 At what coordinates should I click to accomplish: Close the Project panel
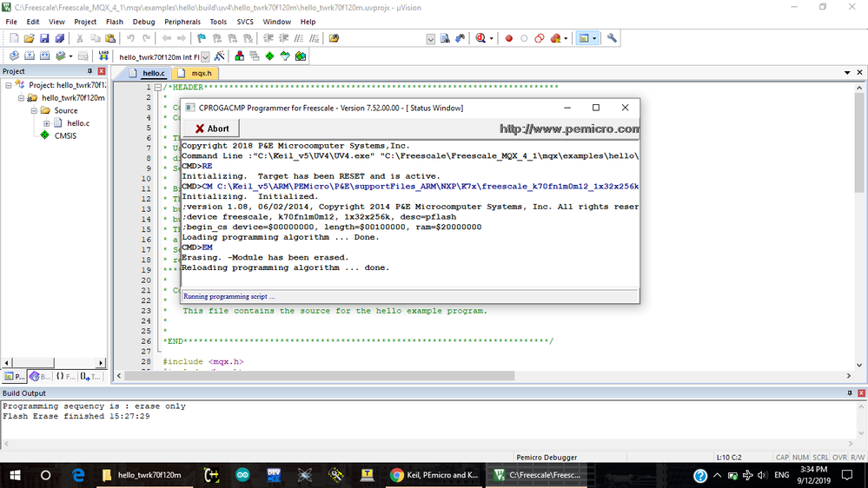point(102,71)
